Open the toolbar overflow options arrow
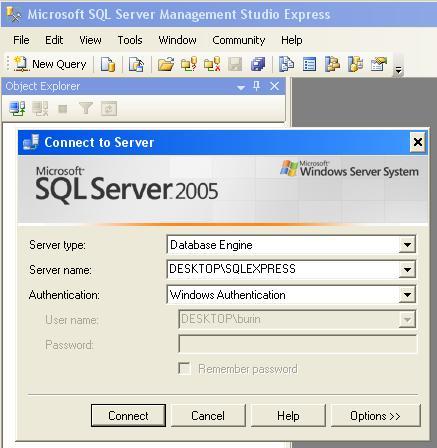The image size is (437, 448). coord(398,66)
